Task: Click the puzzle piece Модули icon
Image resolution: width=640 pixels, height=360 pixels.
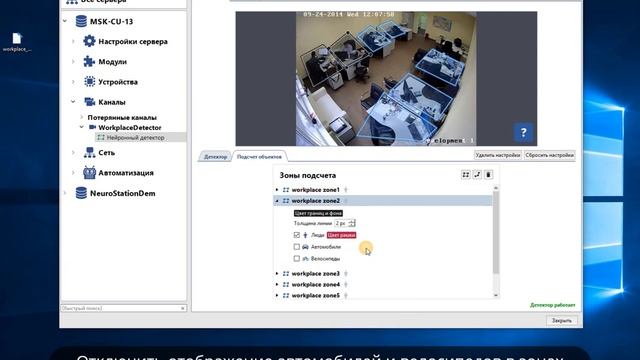Action: coord(89,62)
